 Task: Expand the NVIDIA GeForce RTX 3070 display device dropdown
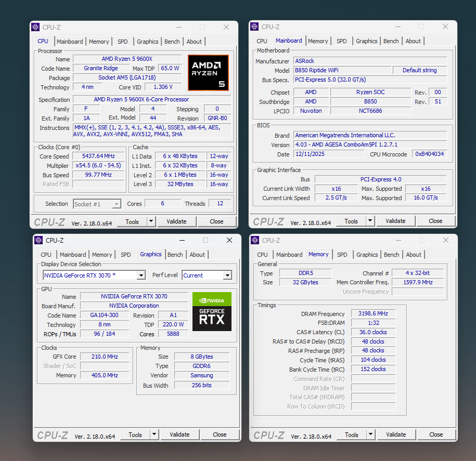pyautogui.click(x=141, y=275)
